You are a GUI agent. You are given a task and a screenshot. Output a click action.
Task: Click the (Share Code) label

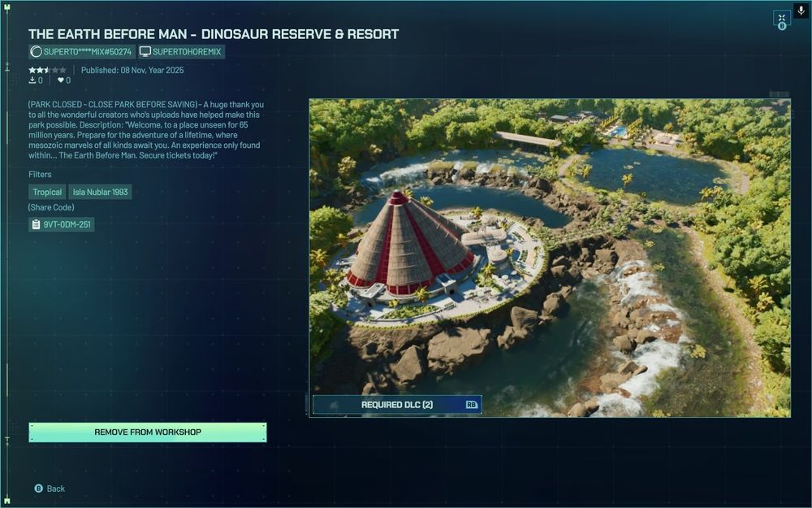click(x=51, y=207)
